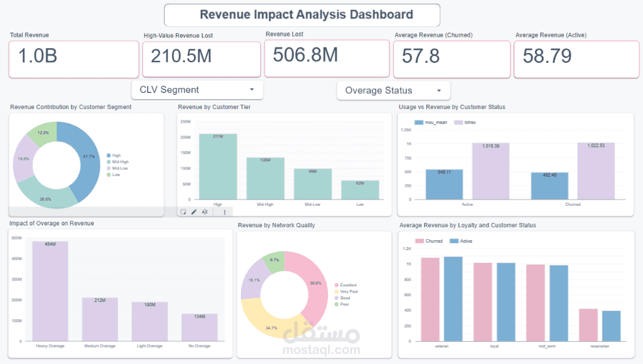
Task: Click the selection rectangle icon under tier chart
Action: [x=183, y=212]
